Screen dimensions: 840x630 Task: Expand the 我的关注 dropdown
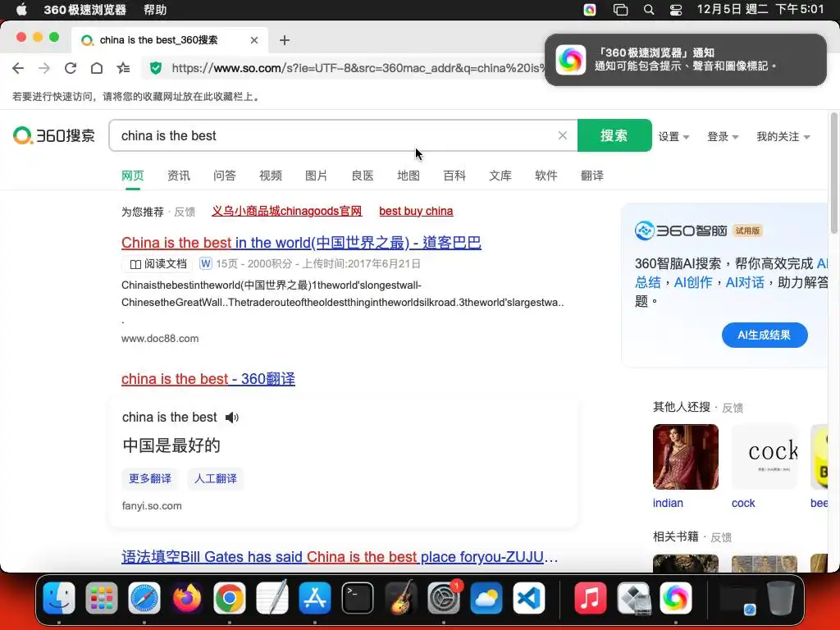coord(783,137)
